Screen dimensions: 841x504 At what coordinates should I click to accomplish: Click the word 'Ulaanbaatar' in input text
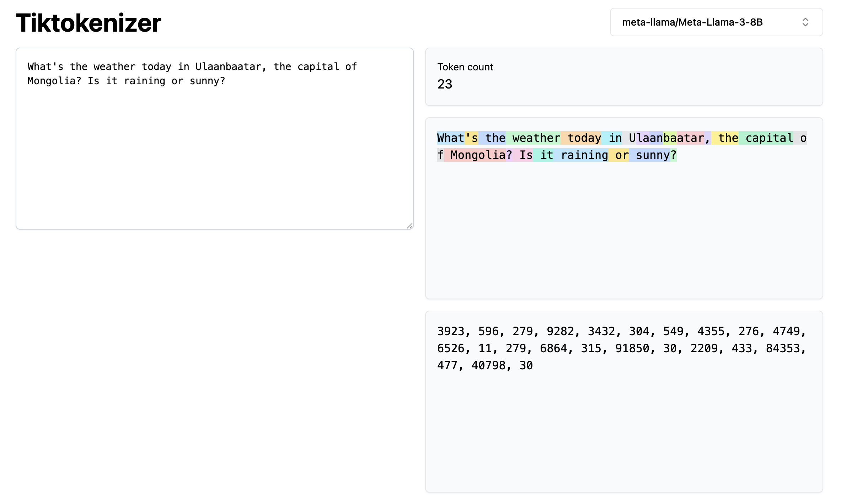228,66
